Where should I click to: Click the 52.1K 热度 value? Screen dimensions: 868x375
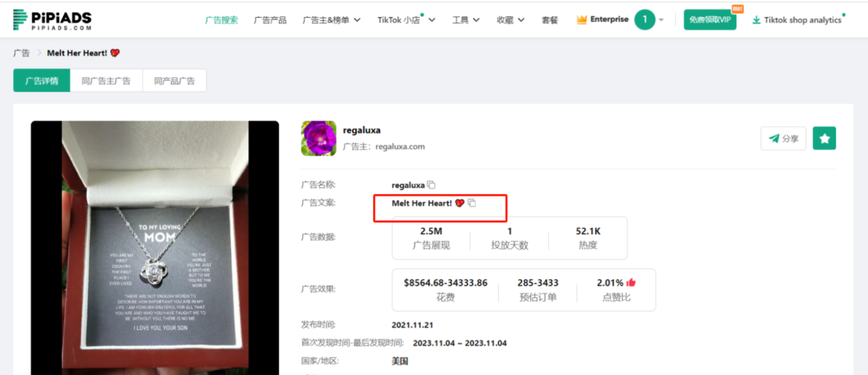coord(588,231)
